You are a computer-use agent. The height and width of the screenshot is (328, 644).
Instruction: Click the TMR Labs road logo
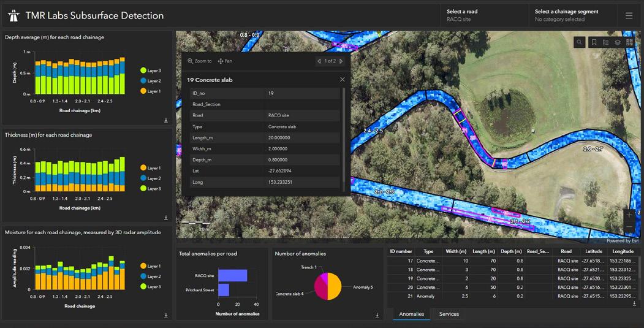[13, 15]
